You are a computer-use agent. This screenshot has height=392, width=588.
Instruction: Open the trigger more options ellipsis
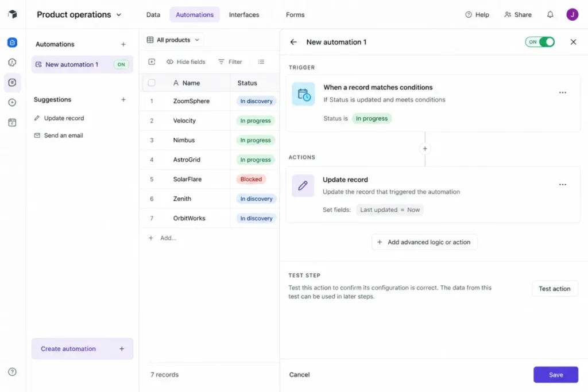tap(563, 92)
